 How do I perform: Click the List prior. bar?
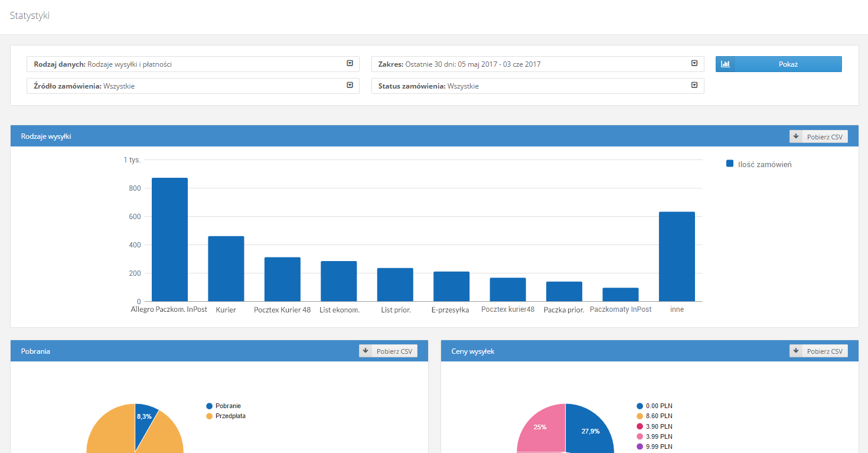tap(395, 285)
